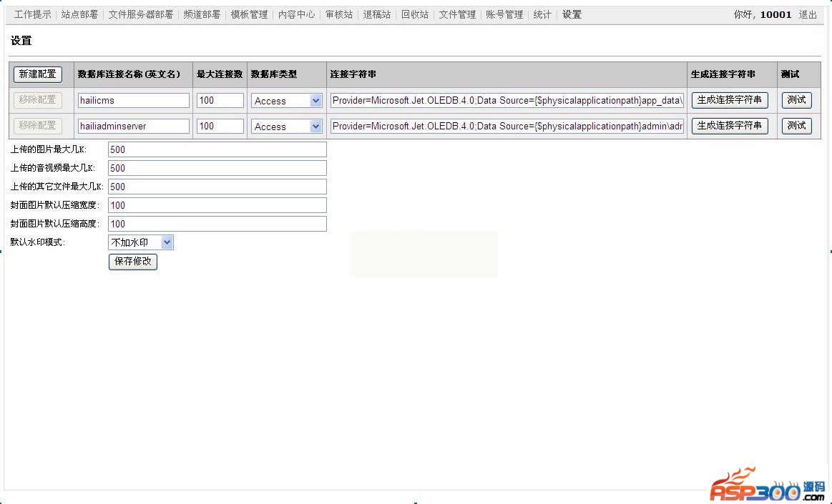
Task: Select the 设置 menu item
Action: (572, 15)
